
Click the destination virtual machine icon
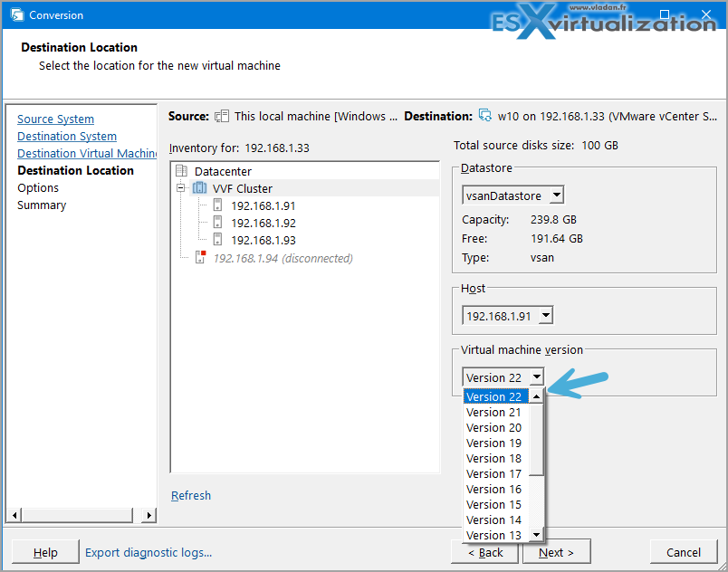(x=485, y=116)
